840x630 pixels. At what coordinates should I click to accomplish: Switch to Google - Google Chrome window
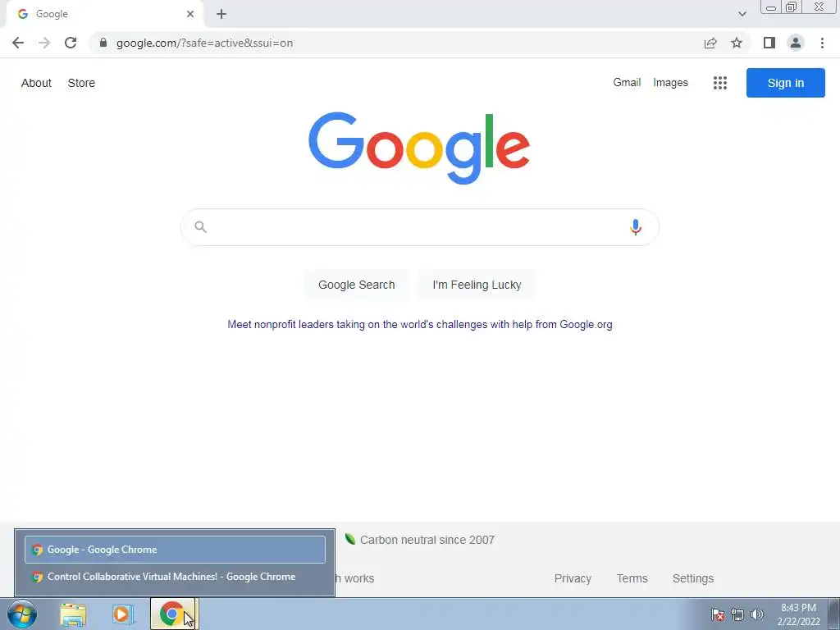pos(175,549)
